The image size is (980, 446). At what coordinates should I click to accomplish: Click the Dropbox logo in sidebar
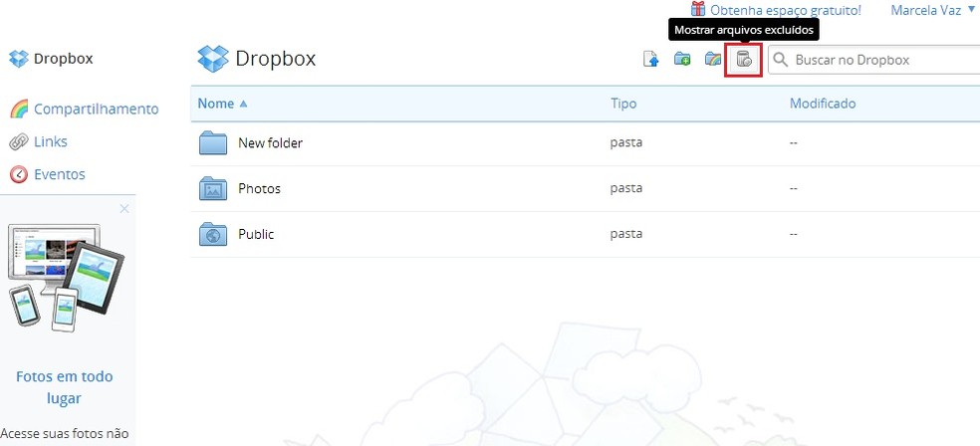coord(19,59)
